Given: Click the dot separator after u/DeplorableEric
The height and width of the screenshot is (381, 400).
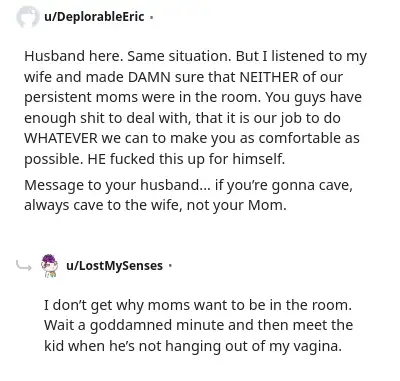Looking at the screenshot, I should coord(151,17).
